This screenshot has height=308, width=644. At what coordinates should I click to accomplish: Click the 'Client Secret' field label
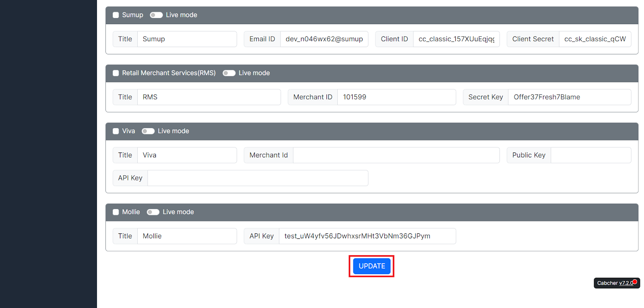coord(533,39)
